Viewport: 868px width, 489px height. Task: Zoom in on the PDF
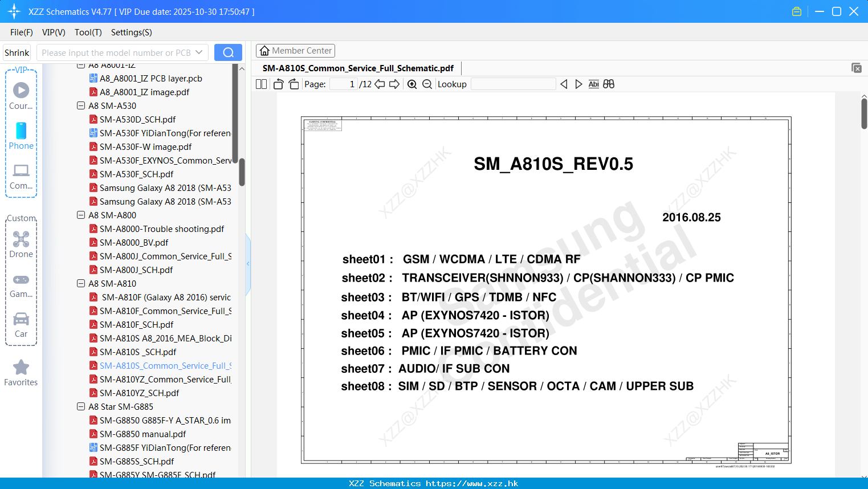click(x=412, y=84)
